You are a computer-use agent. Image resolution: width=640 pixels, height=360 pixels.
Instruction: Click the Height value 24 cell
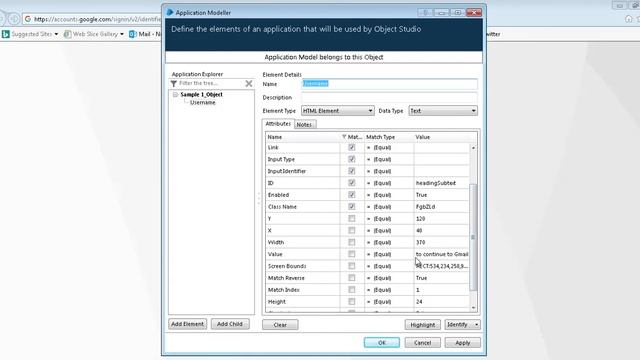(442, 302)
